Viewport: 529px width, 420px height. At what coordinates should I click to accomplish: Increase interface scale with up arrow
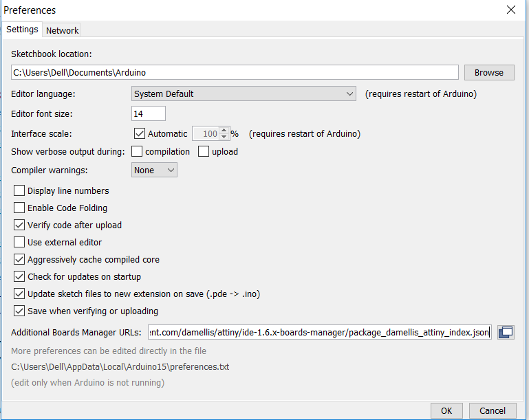[224, 130]
